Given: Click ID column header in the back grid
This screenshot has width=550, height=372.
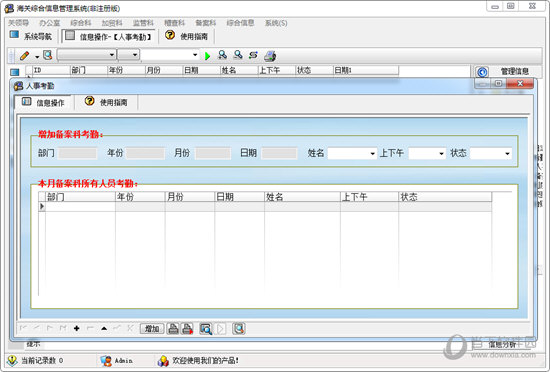Looking at the screenshot, I should click(x=51, y=70).
